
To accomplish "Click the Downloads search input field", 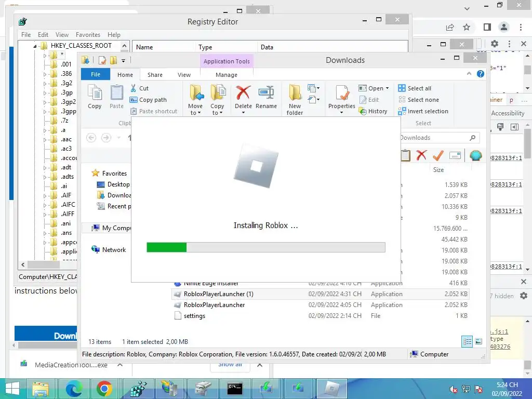I will tap(434, 138).
